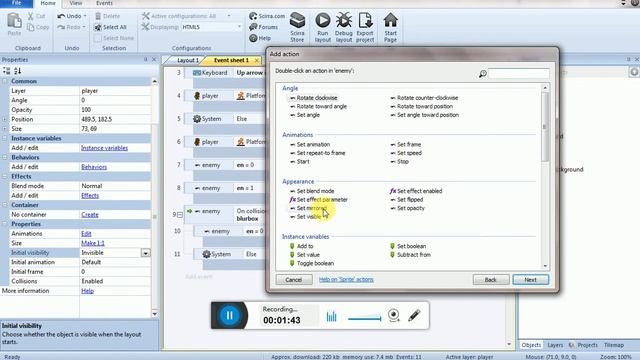Click the System gear icon in event 5
Viewport: 640px width, 360px height.
197,119
